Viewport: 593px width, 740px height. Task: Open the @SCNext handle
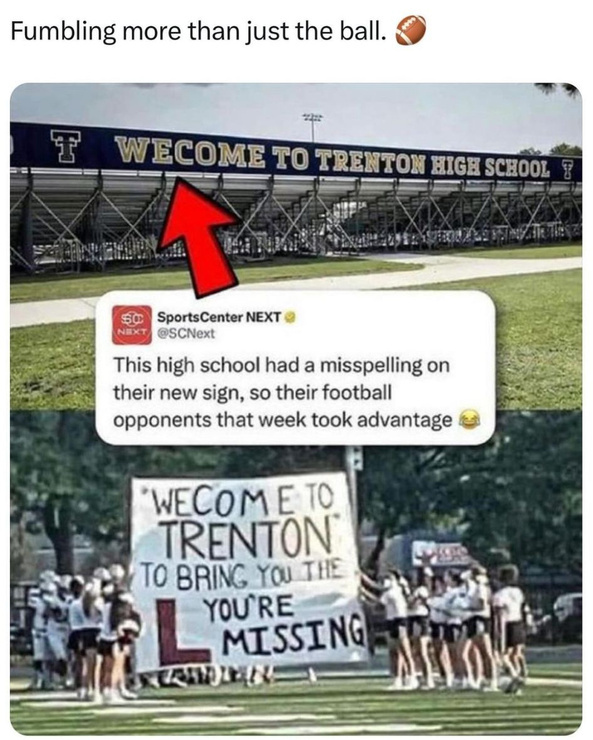tap(186, 334)
